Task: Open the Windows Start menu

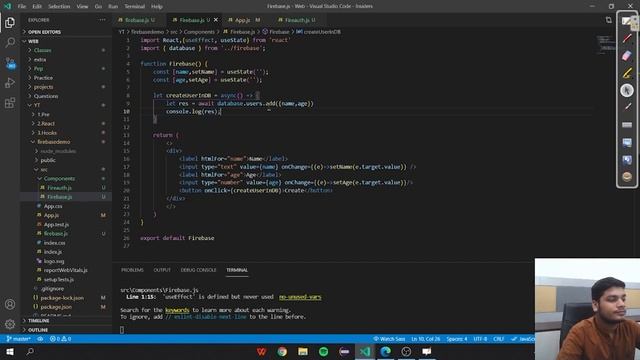Action: pyautogui.click(x=10, y=351)
